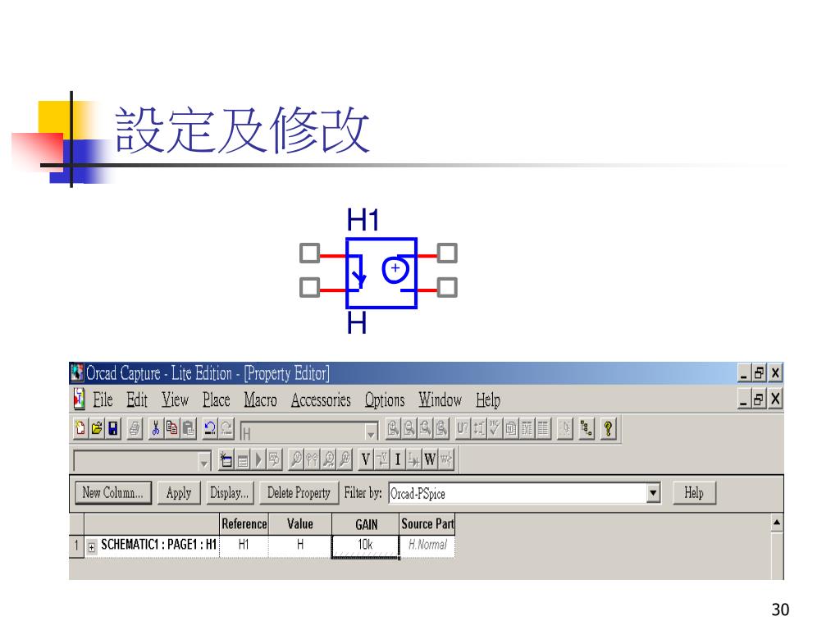Open the simulation profile dropdown
The width and height of the screenshot is (840, 630).
click(203, 461)
